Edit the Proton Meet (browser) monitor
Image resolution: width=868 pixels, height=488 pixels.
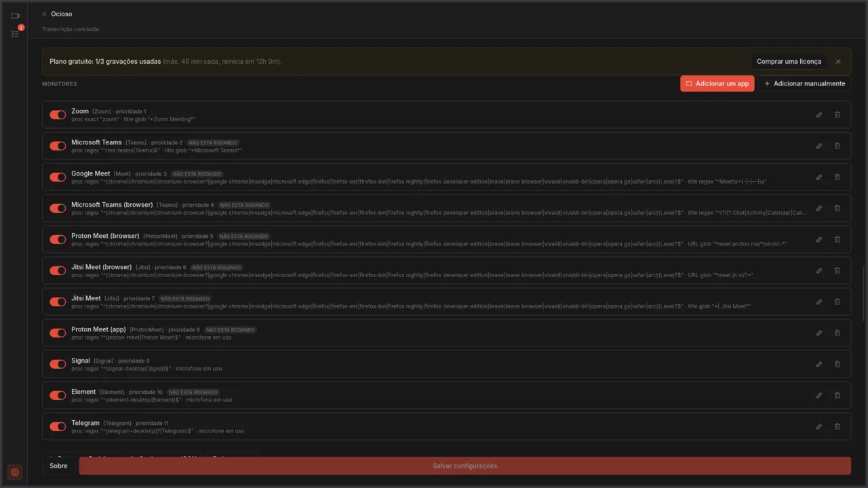point(819,239)
